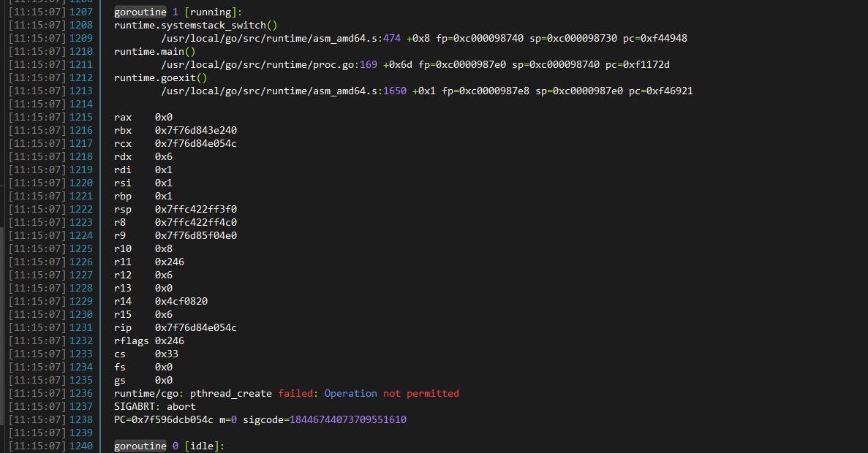The width and height of the screenshot is (868, 453).
Task: Click r13 register value 0x0
Action: click(x=164, y=288)
